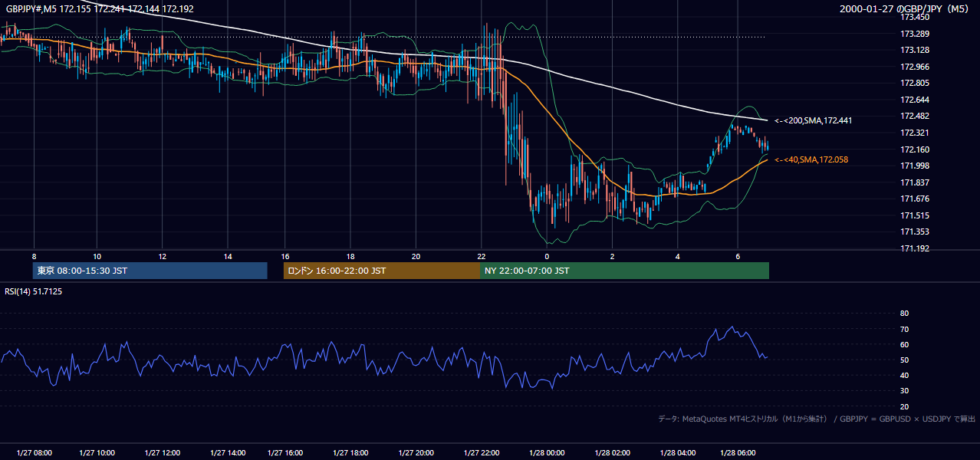Click the 1/27 22:00 bottom time label
Image resolution: width=980 pixels, height=460 pixels.
(481, 453)
